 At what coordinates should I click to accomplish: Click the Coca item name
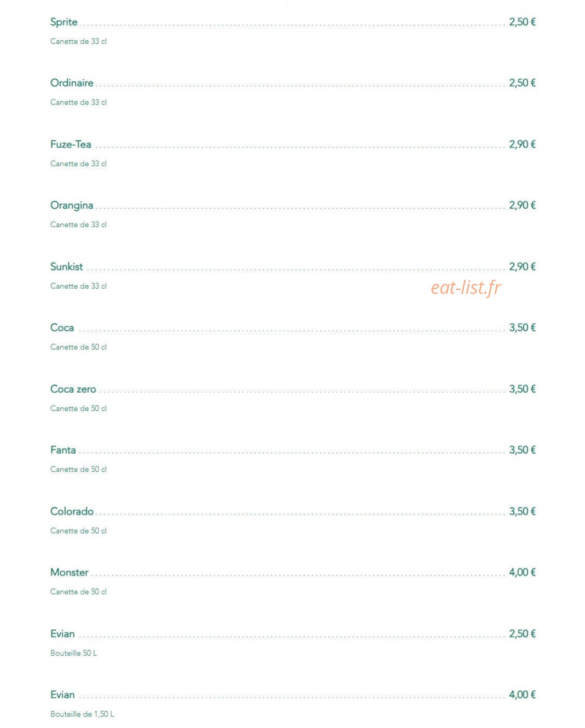[62, 328]
